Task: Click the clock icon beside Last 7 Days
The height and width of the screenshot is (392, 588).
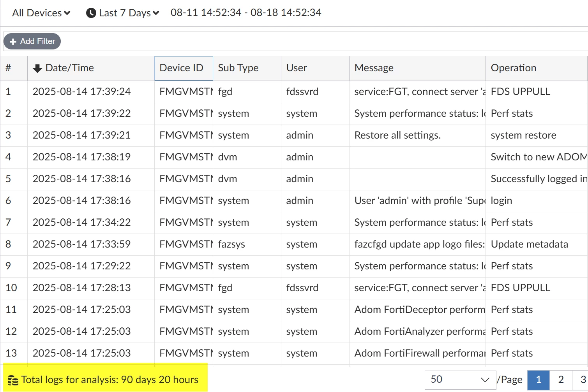Action: coord(91,13)
